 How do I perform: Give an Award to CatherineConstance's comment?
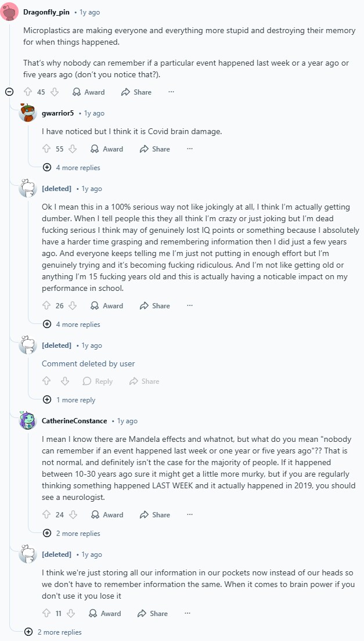[x=107, y=514]
